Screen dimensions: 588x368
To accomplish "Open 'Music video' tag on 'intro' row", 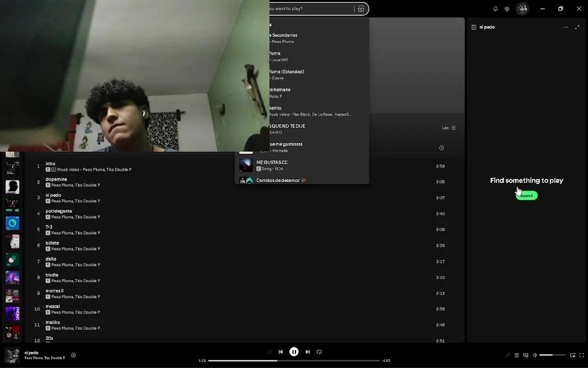I will [x=68, y=169].
